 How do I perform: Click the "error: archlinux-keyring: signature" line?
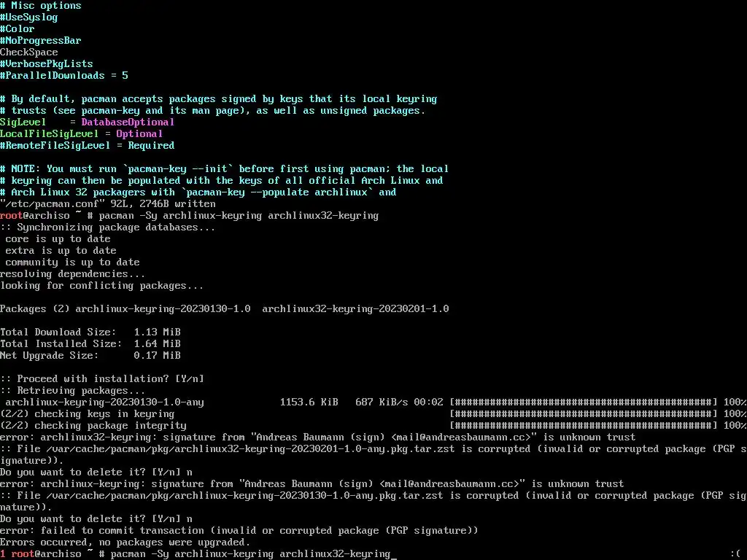click(x=311, y=484)
